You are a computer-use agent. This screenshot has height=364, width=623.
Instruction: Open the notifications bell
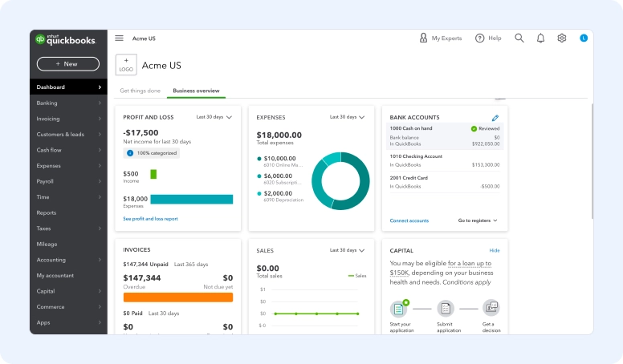pyautogui.click(x=541, y=38)
